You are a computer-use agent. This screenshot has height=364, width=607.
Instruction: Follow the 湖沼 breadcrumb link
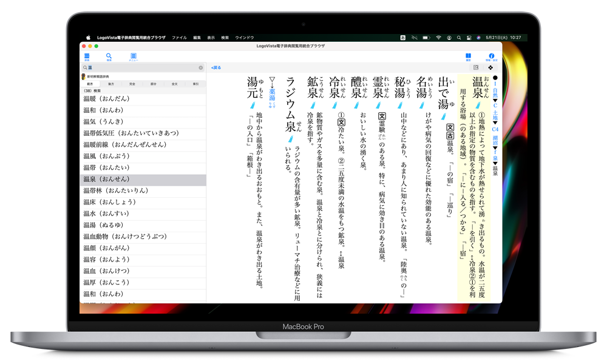(x=495, y=140)
